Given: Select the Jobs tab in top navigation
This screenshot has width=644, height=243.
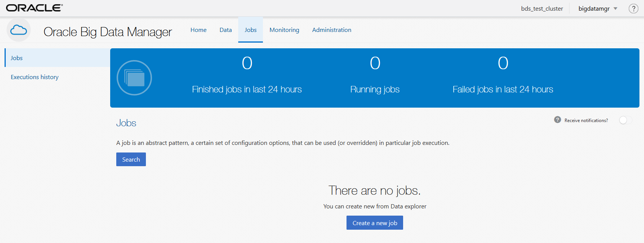Looking at the screenshot, I should coord(250,30).
